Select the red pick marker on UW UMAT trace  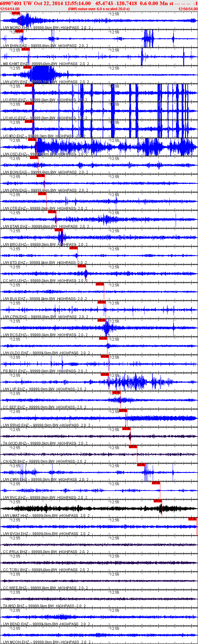point(158,501)
